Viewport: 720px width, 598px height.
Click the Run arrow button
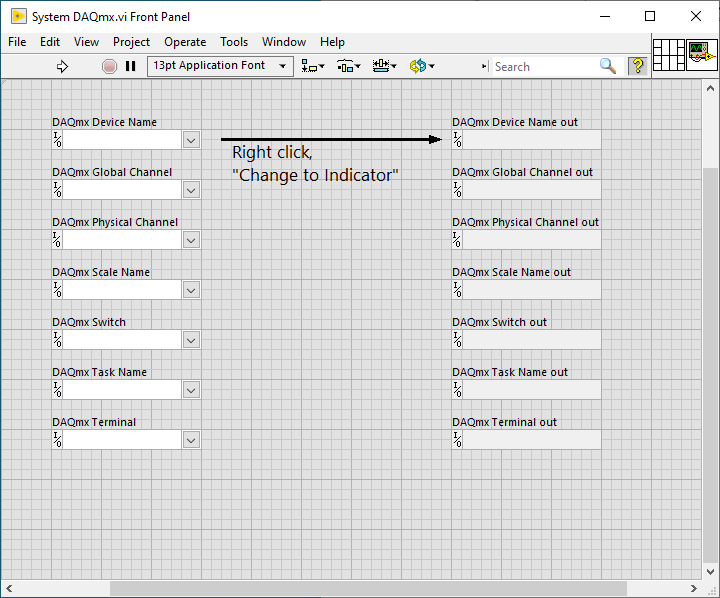pyautogui.click(x=62, y=66)
